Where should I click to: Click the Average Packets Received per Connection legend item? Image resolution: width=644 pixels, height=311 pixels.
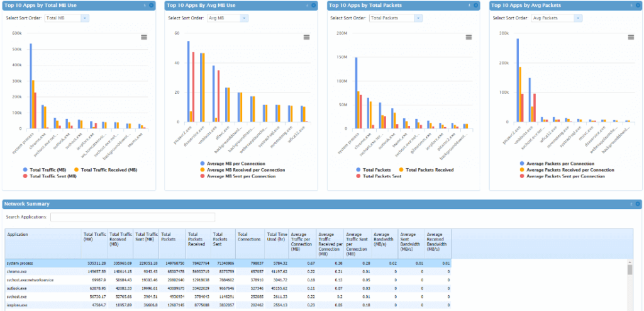(567, 169)
